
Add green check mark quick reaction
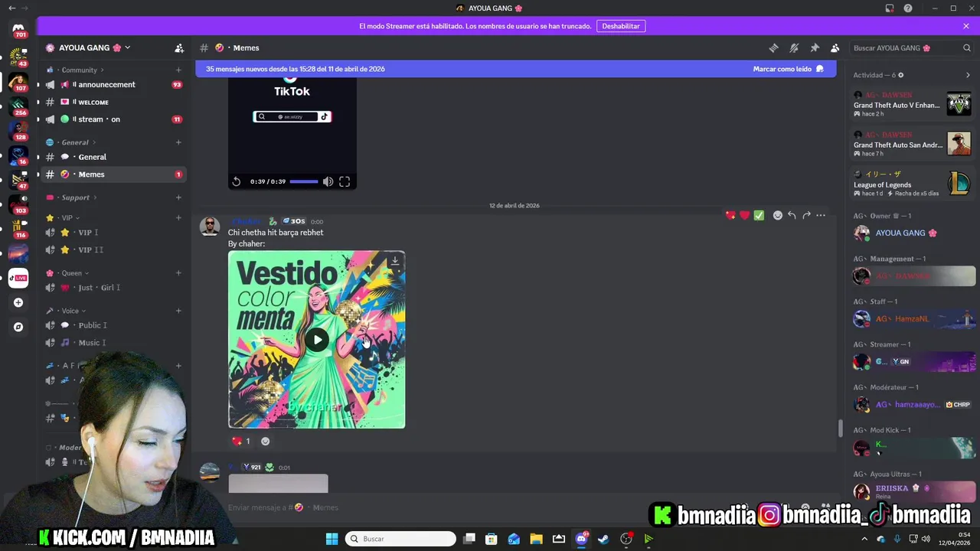coord(759,215)
